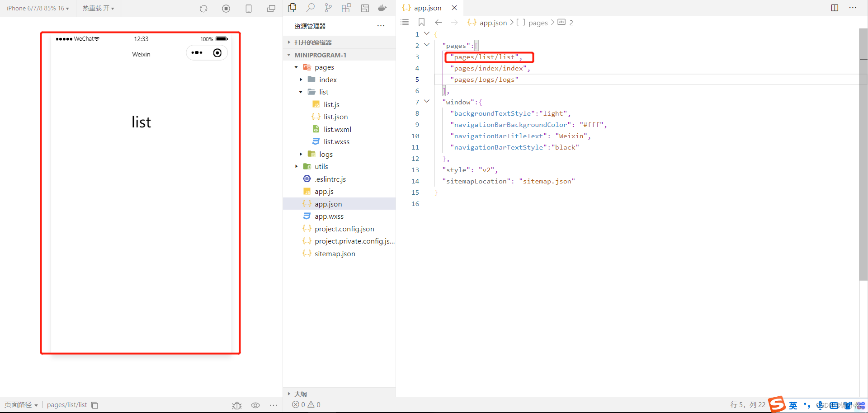This screenshot has width=868, height=413.
Task: Click the Docker whale icon
Action: point(382,8)
